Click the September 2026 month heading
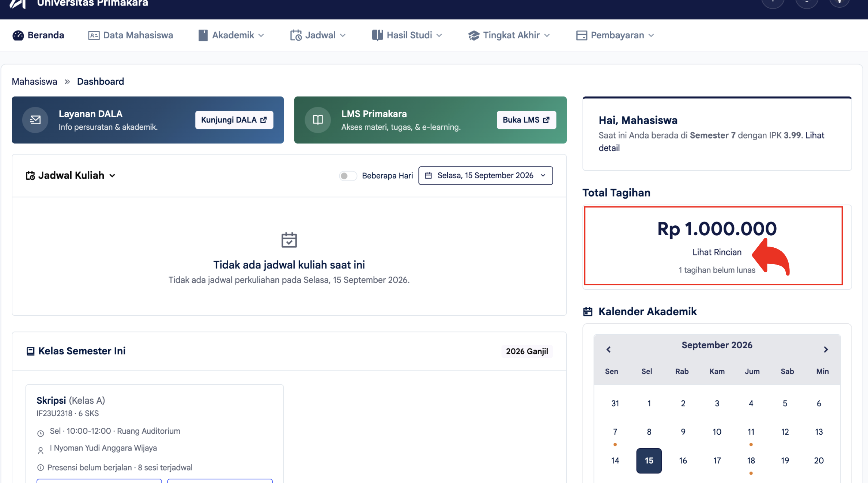Image resolution: width=868 pixels, height=483 pixels. tap(717, 345)
